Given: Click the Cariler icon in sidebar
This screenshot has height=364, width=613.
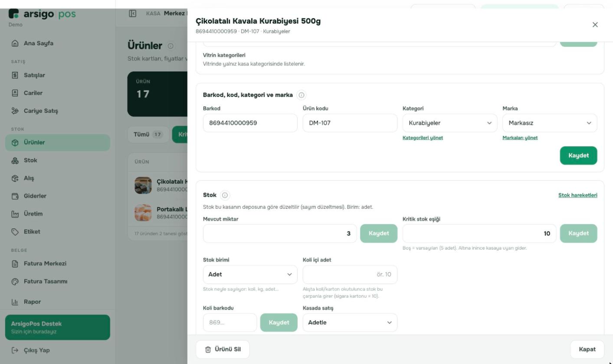Looking at the screenshot, I should coord(15,93).
